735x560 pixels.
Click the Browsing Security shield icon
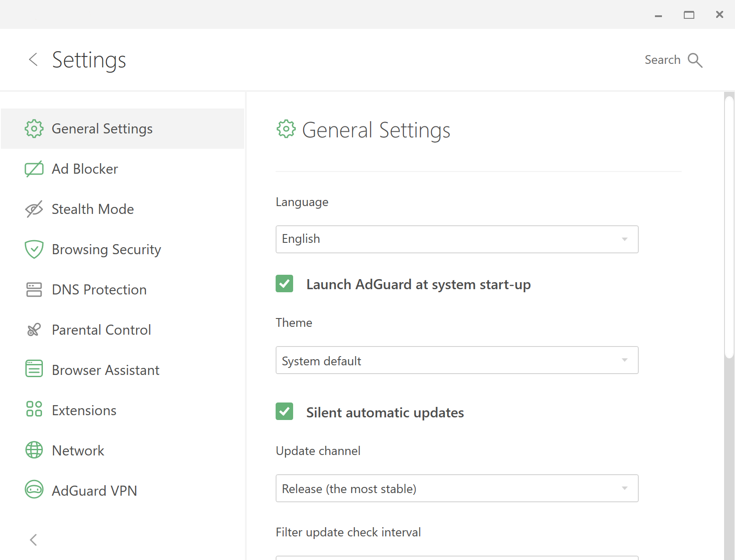[34, 249]
